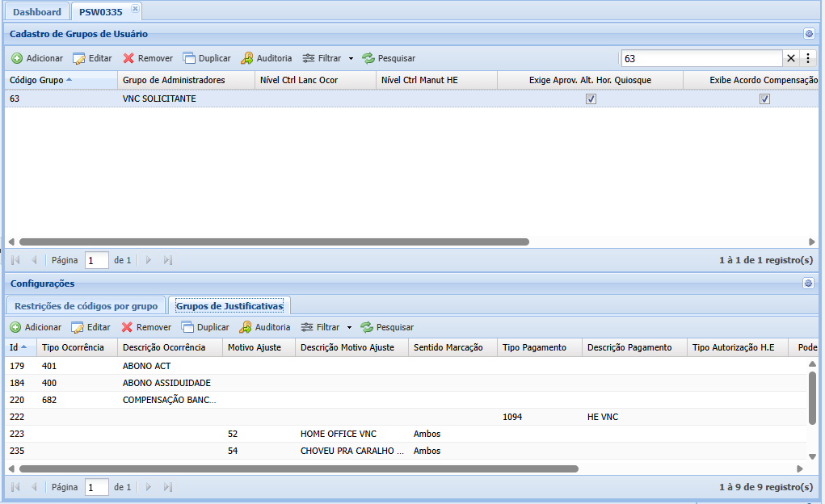Remove the selected user group in upper toolbar
The height and width of the screenshot is (504, 825).
tap(148, 58)
